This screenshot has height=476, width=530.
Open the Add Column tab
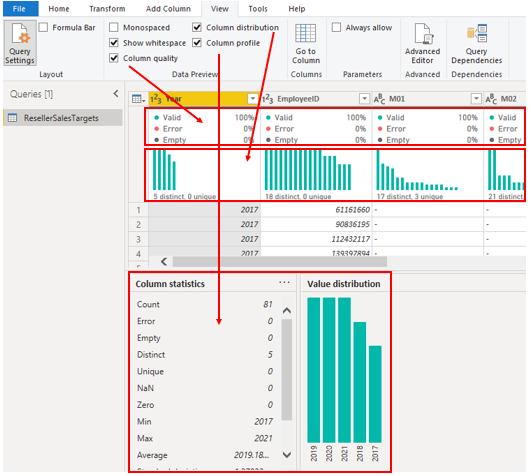(x=168, y=9)
